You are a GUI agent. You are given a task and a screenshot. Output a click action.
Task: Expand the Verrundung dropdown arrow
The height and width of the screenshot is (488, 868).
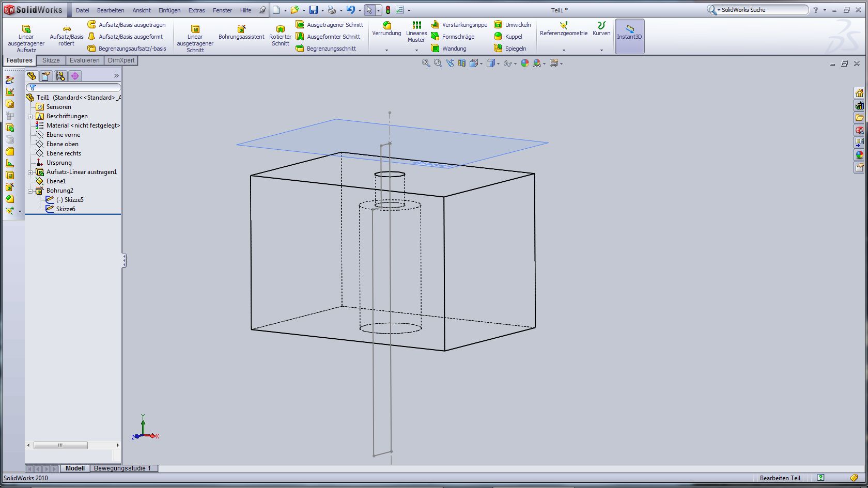386,50
